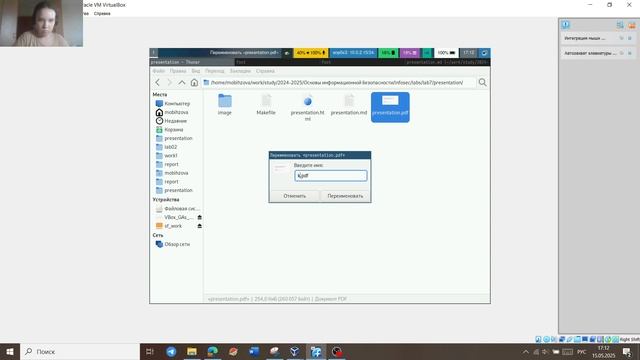640x360 pixels.
Task: Open VirtualBox Справка menu at top
Action: (102, 13)
